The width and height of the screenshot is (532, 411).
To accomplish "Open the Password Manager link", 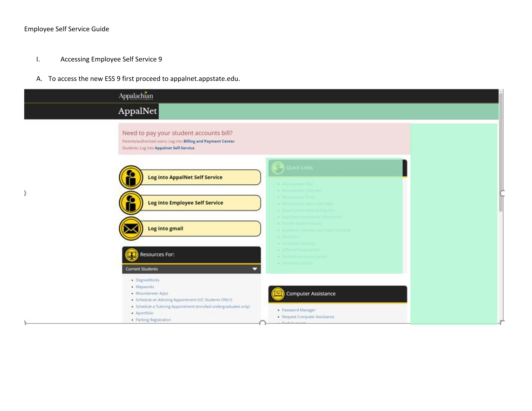I will 298,310.
